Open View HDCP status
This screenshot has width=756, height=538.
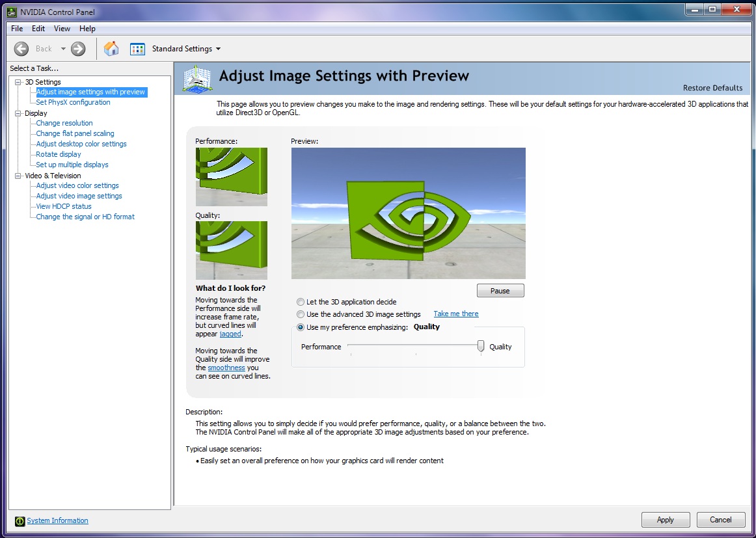64,206
